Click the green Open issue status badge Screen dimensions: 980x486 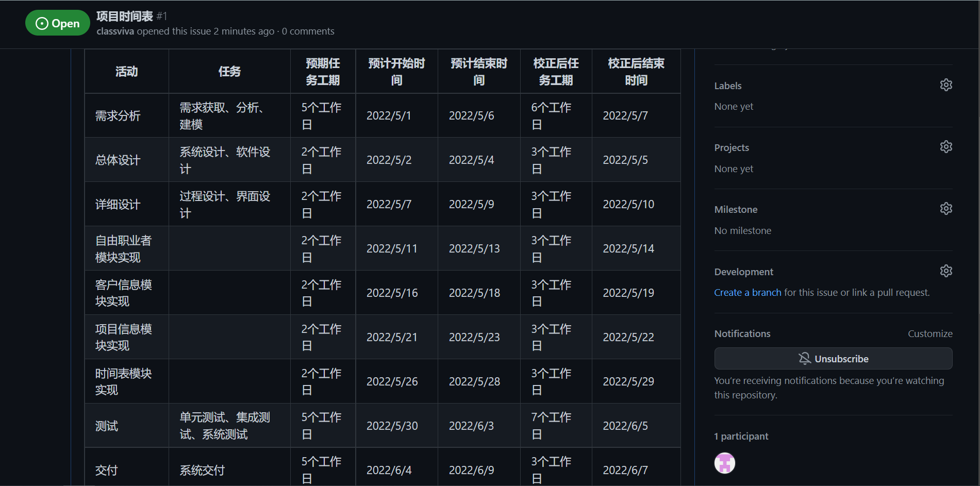click(x=58, y=23)
